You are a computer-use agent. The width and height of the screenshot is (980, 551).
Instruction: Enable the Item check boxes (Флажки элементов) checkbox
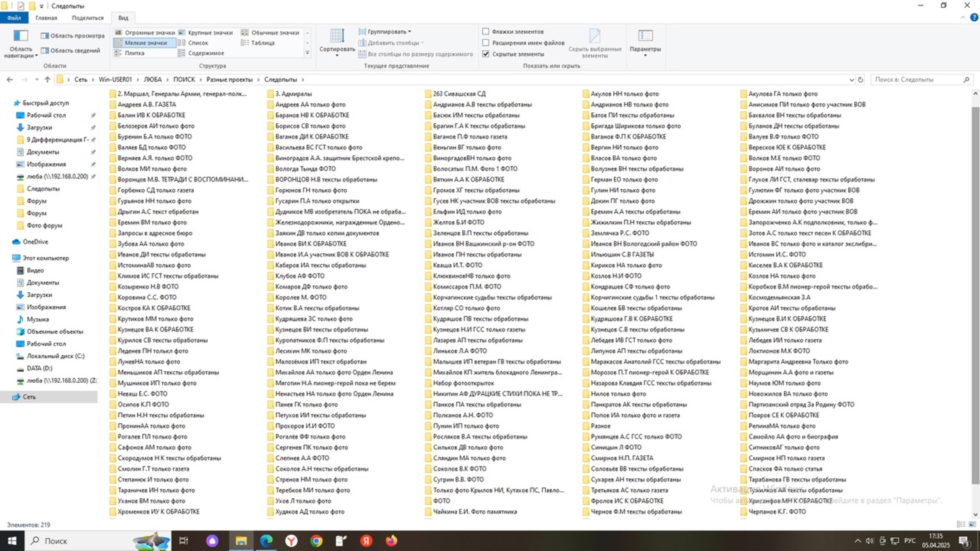tap(486, 31)
